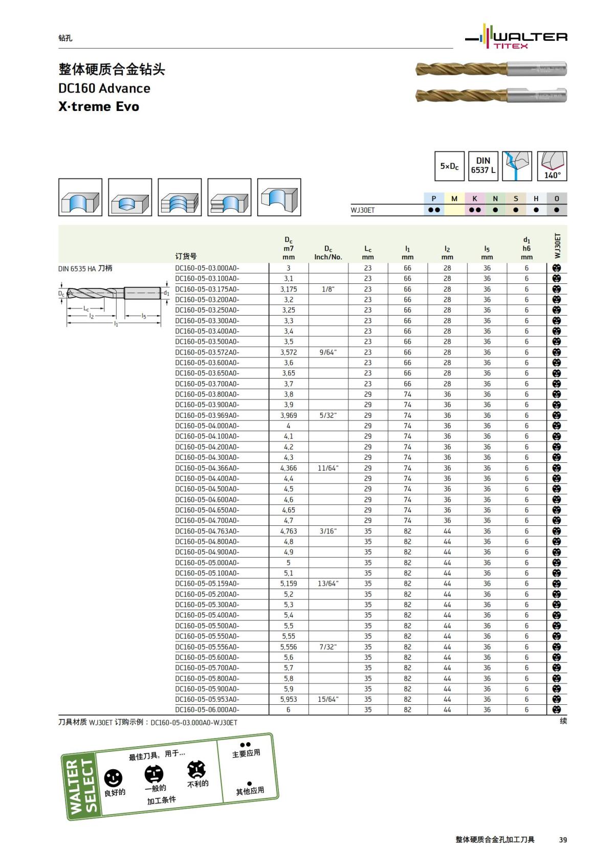Click the Lc mm column header
Screen dimensions: 614x868
(x=368, y=253)
